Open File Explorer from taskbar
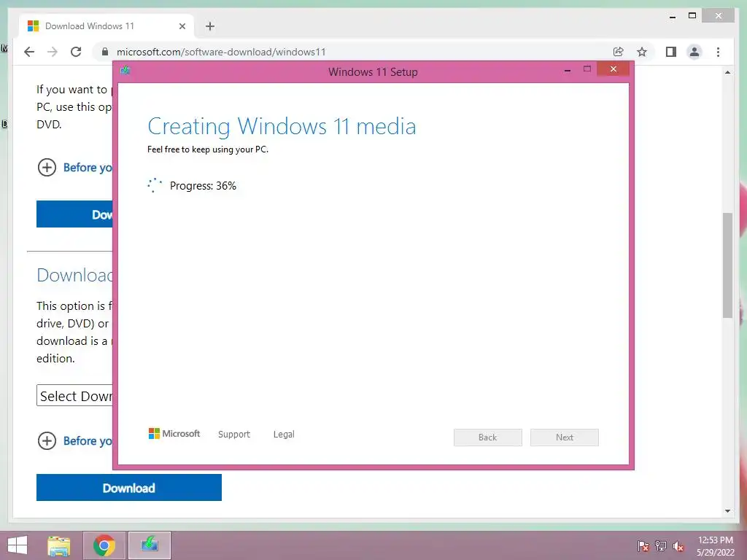 [x=59, y=545]
